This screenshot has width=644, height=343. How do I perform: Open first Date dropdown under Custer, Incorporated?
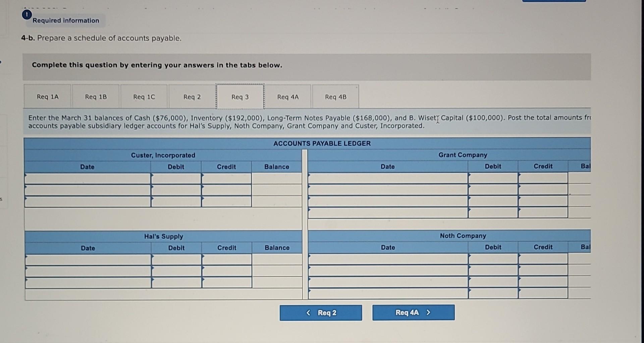click(x=88, y=179)
